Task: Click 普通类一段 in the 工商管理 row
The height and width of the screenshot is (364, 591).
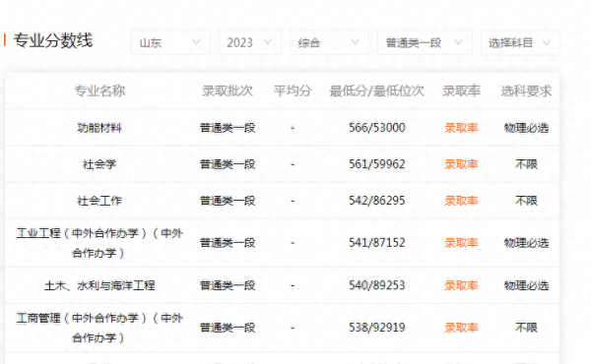Action: pyautogui.click(x=228, y=328)
